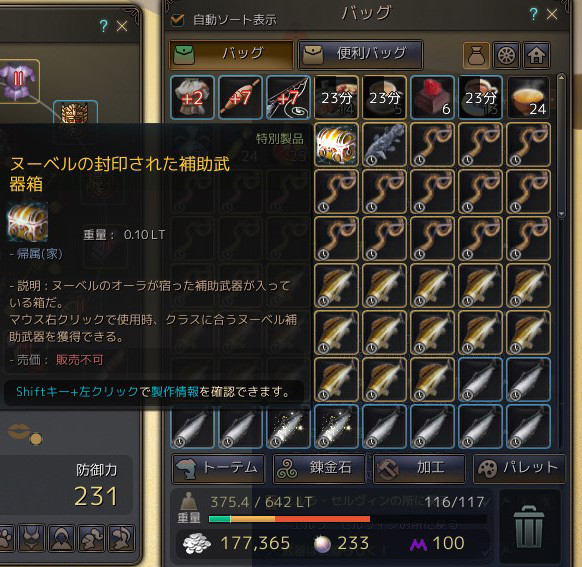Select the red cake item stack of 6
582x567 pixels.
[x=432, y=98]
